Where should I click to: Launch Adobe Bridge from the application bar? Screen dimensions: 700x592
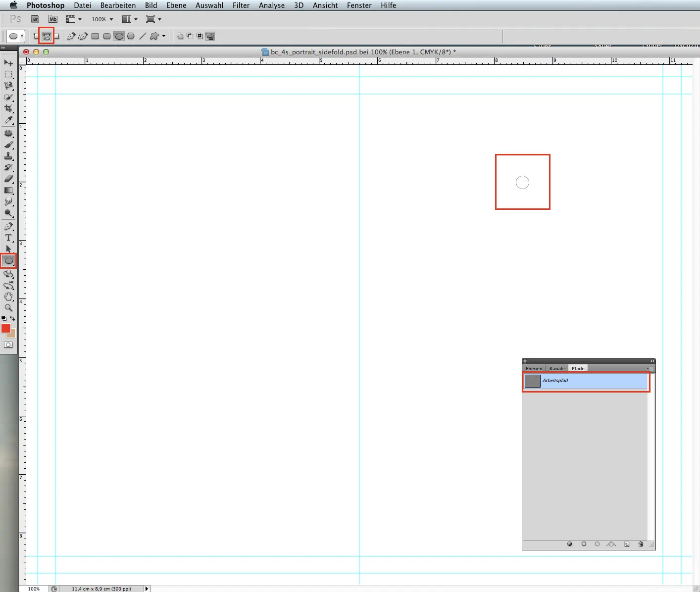tap(35, 19)
